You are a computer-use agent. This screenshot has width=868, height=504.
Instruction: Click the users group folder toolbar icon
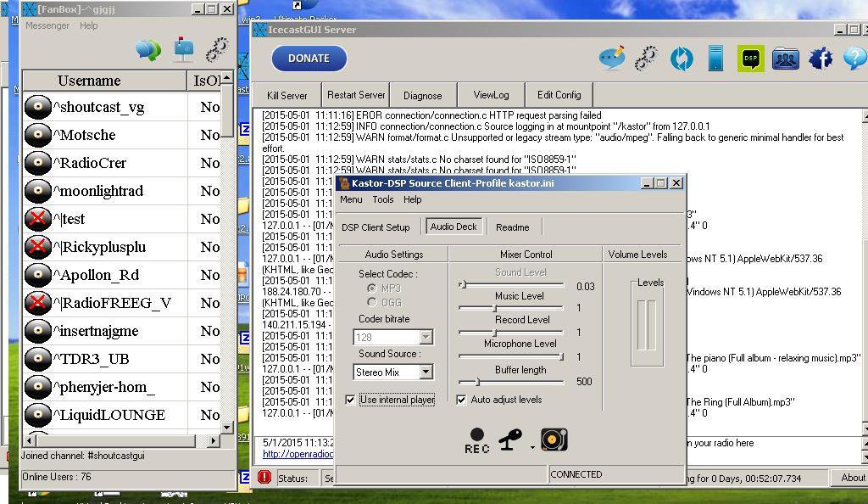click(x=783, y=59)
